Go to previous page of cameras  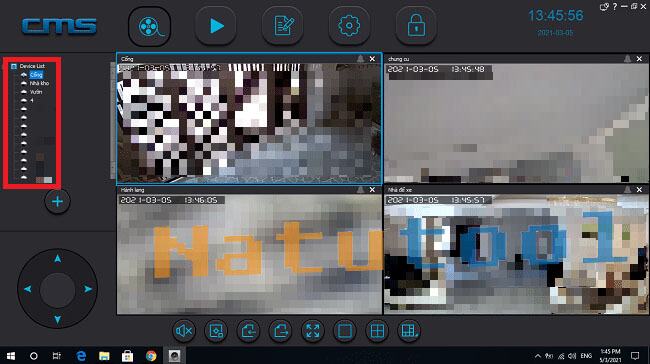[x=248, y=331]
